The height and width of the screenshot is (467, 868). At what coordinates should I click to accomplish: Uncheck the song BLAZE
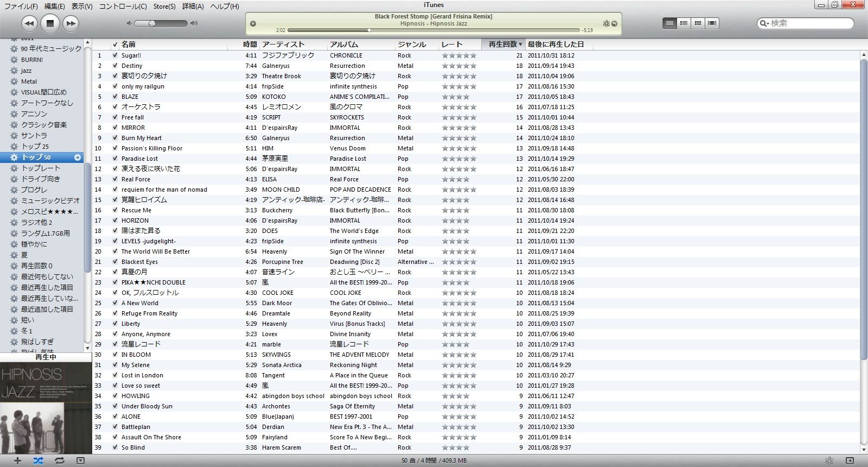point(115,97)
